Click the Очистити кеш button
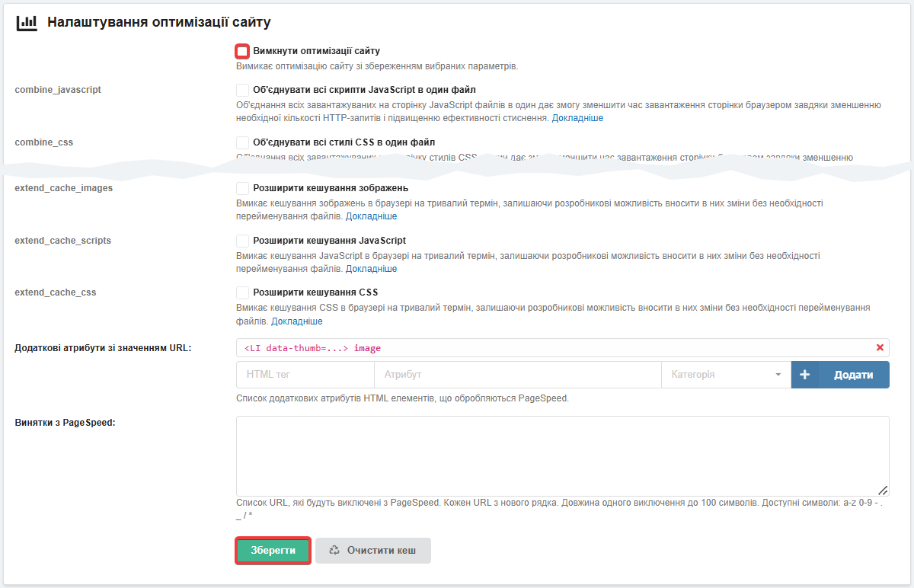Screen dimensions: 914x588 pyautogui.click(x=373, y=551)
